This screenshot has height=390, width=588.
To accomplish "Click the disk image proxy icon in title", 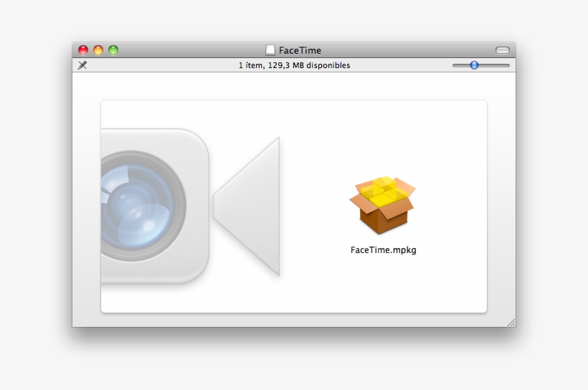I will coord(270,50).
